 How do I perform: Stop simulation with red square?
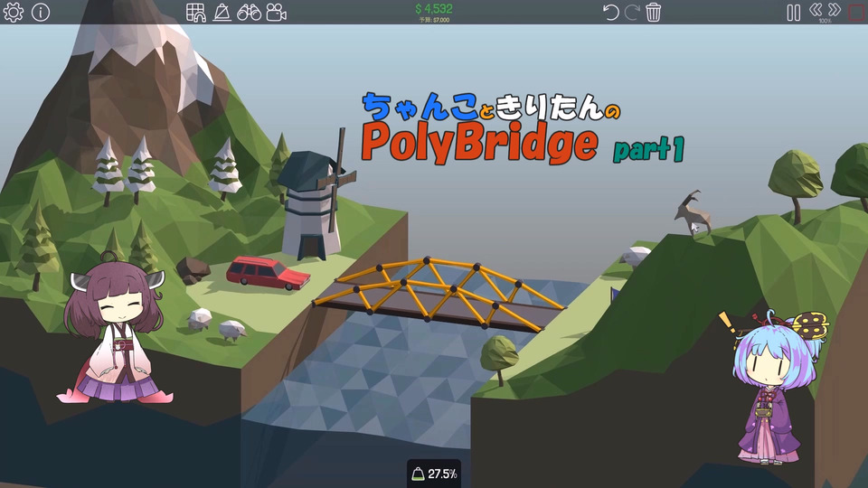click(857, 12)
